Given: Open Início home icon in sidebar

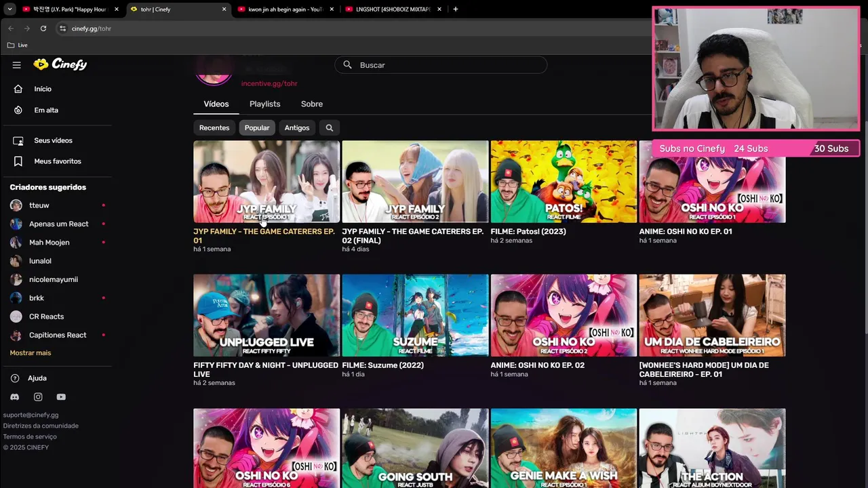Looking at the screenshot, I should (x=18, y=89).
